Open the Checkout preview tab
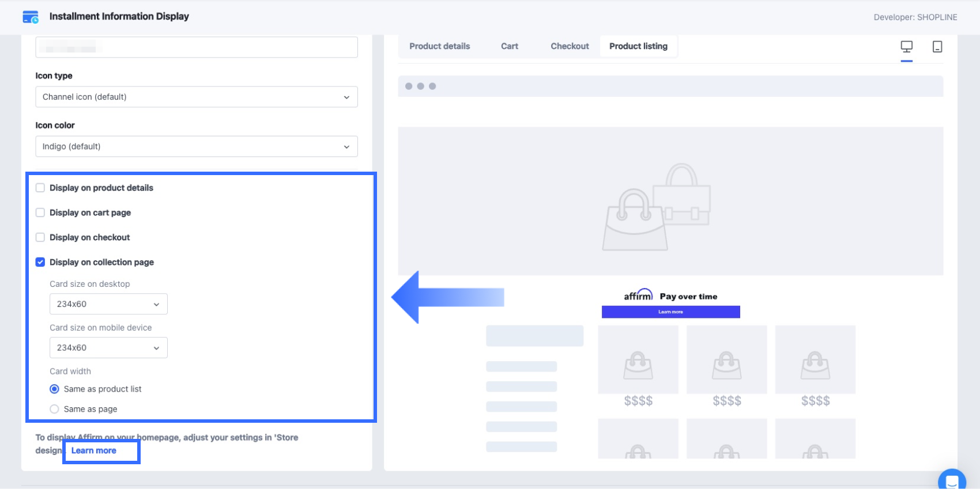Viewport: 980px width, 489px height. pos(570,46)
